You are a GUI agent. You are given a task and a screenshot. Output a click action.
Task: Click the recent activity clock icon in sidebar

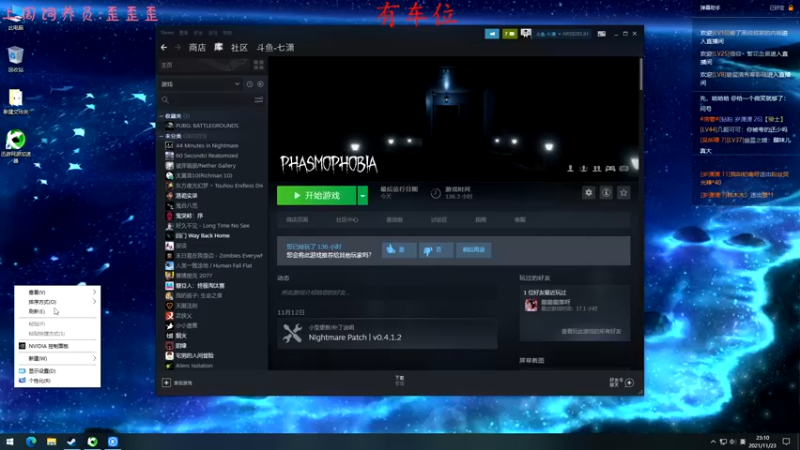(x=249, y=84)
